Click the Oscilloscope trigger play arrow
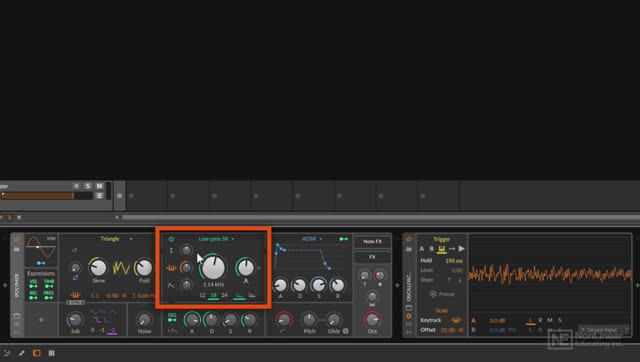Image resolution: width=640 pixels, height=362 pixels. [462, 248]
